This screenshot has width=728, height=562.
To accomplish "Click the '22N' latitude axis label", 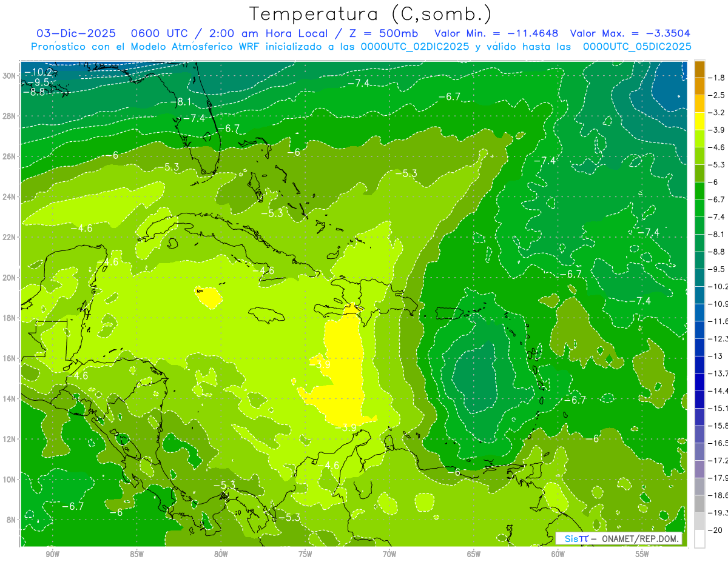I will click(x=10, y=236).
